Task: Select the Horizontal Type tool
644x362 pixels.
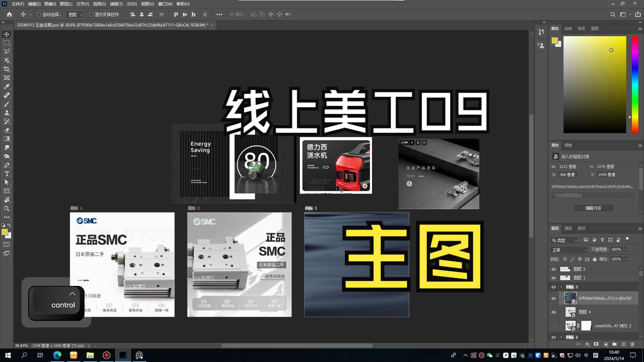Action: pos(7,174)
